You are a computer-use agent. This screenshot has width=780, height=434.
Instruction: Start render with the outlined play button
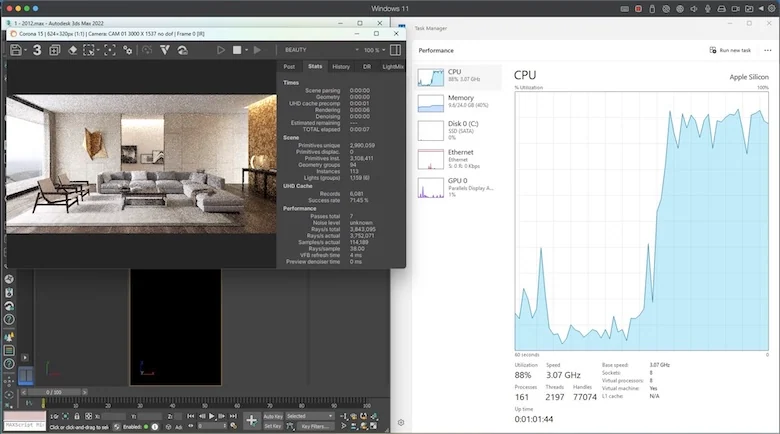coord(221,50)
